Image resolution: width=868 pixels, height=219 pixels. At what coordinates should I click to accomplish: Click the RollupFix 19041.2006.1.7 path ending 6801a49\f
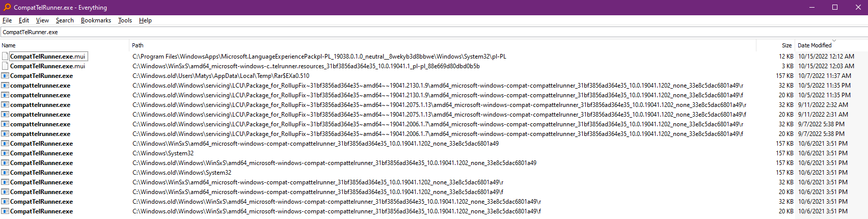point(438,134)
